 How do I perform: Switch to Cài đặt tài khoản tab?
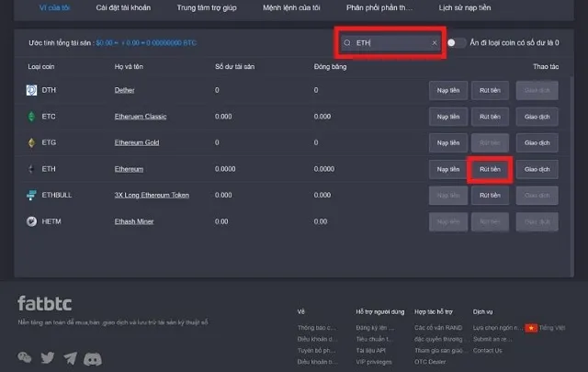click(121, 7)
